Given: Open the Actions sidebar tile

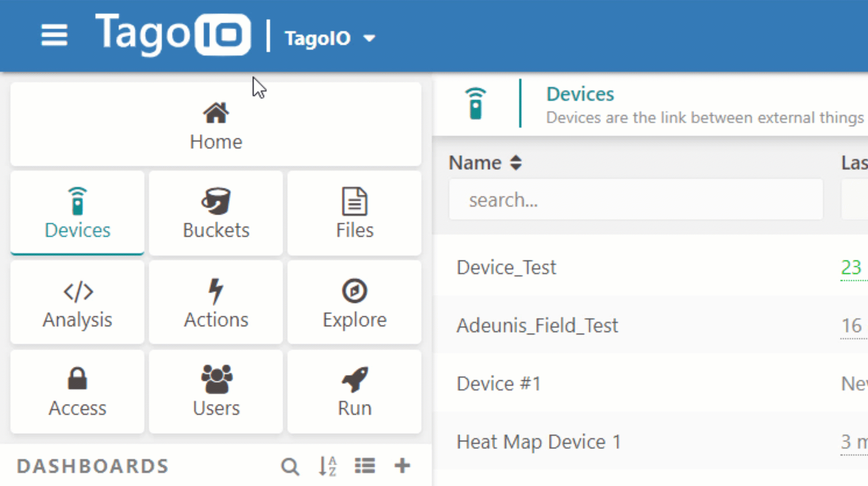Looking at the screenshot, I should click(x=216, y=302).
